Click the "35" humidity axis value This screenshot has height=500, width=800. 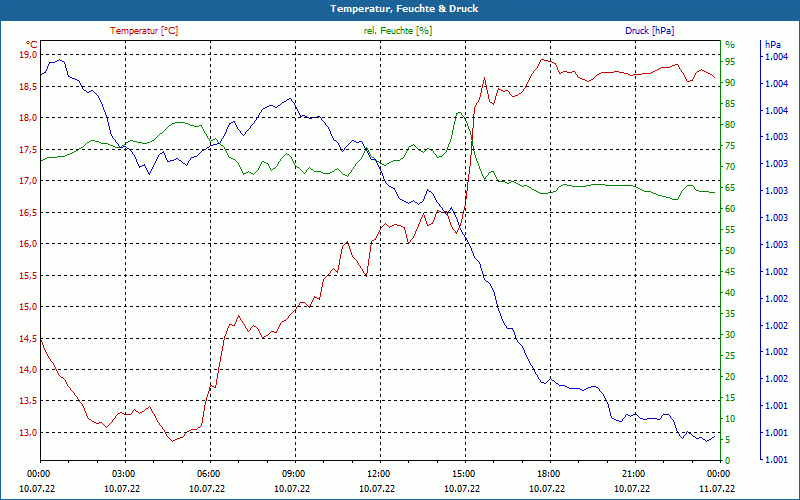point(730,314)
